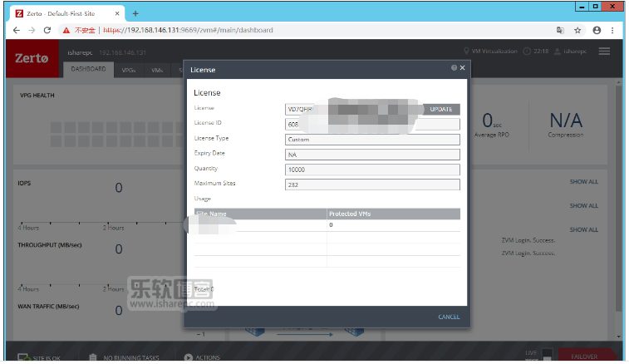This screenshot has width=629, height=364.
Task: Click the License Type field showing Custom
Action: 372,140
